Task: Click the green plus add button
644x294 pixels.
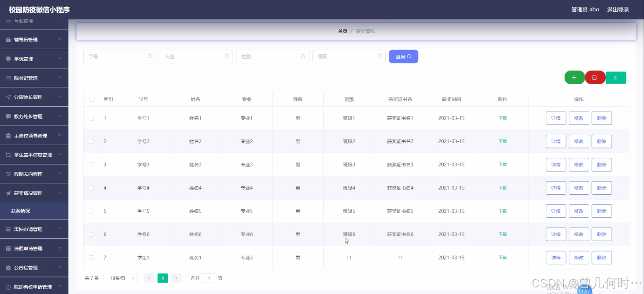Action: tap(574, 78)
